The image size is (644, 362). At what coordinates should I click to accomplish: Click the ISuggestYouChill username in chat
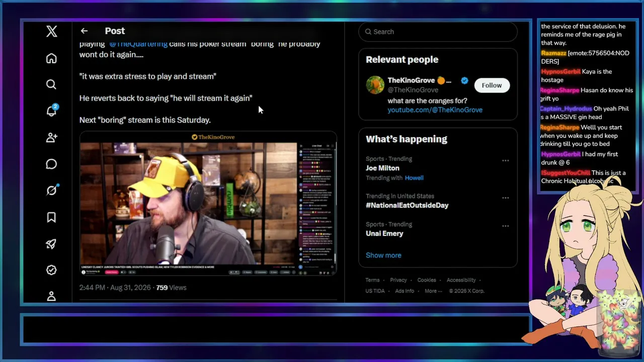566,173
